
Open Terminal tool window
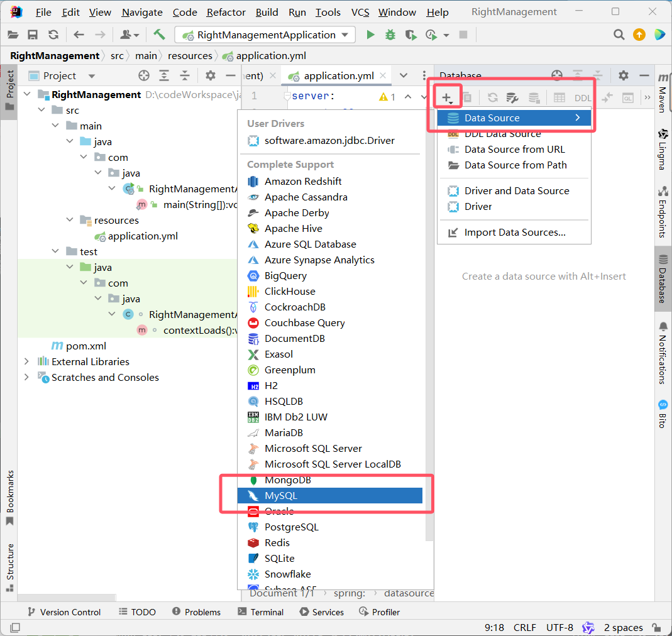coord(261,612)
